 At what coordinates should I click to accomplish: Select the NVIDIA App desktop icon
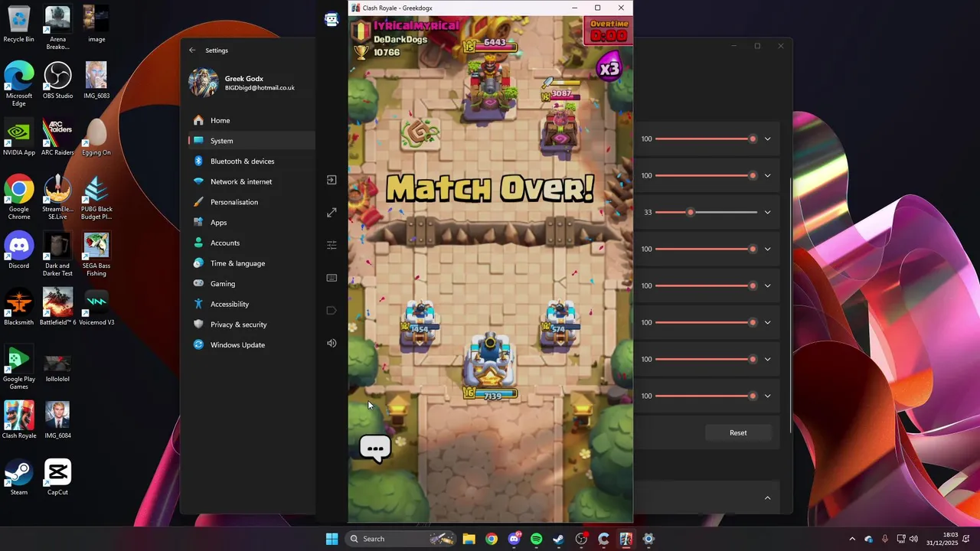(19, 137)
